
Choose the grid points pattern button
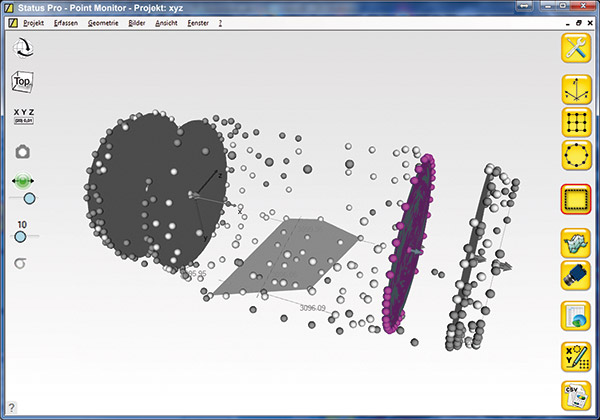click(x=576, y=123)
